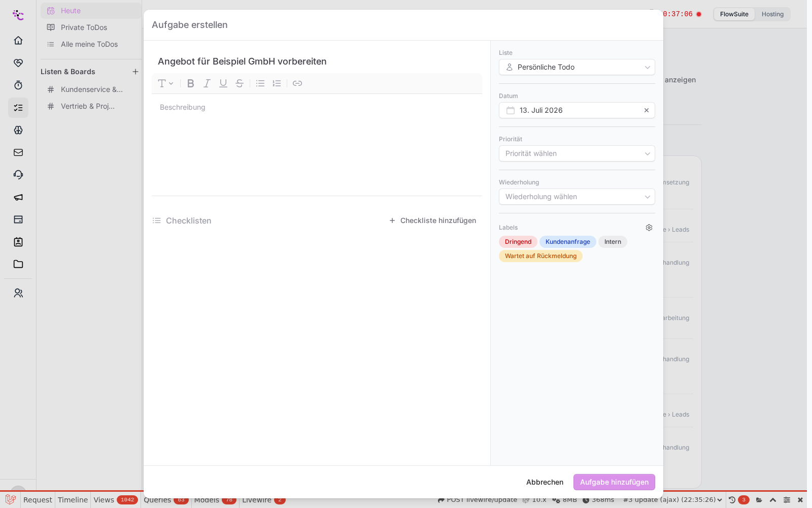
Task: Clear the date 13. Juli 2026
Action: [x=647, y=110]
